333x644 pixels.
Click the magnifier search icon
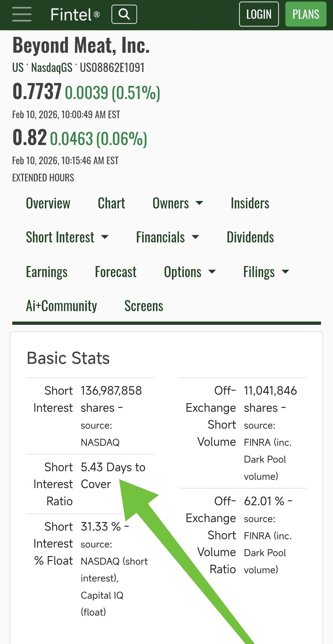click(x=124, y=14)
